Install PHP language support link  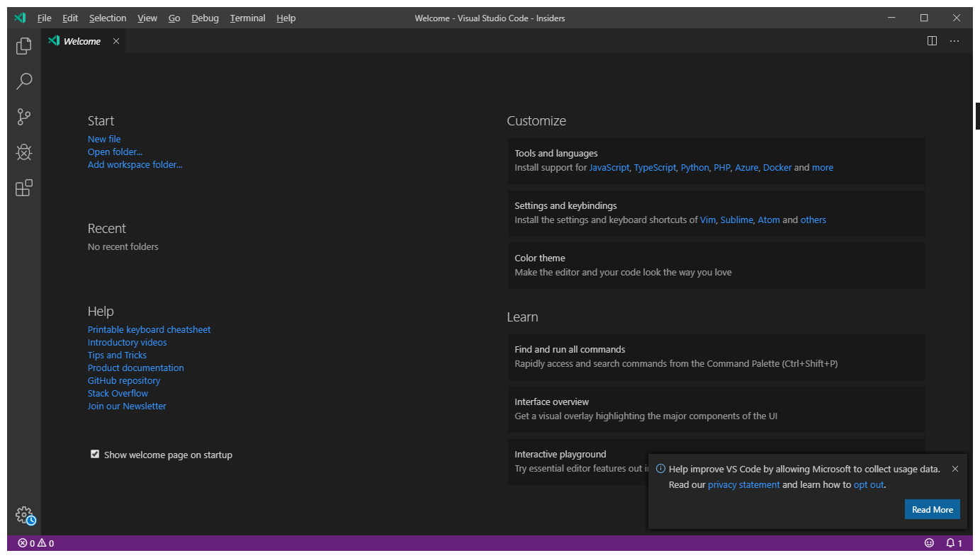coord(722,168)
